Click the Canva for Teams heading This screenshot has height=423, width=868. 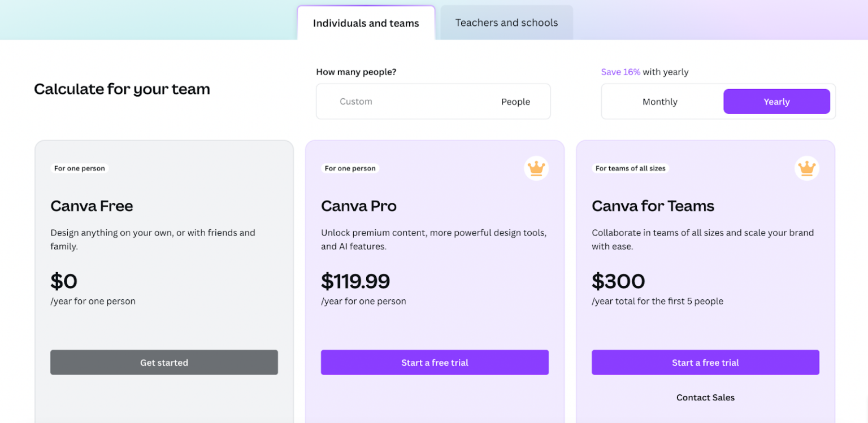click(653, 206)
